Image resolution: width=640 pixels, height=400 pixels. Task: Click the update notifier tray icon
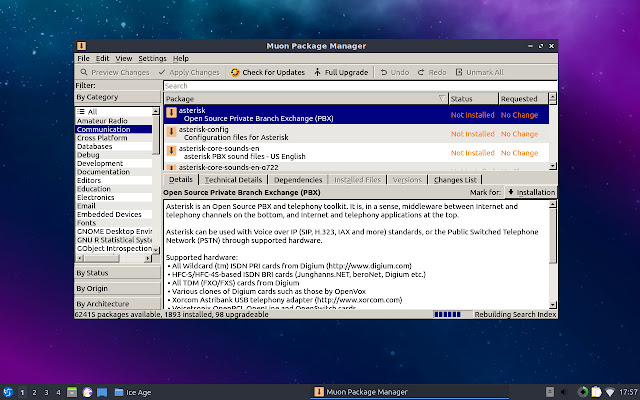[x=583, y=392]
